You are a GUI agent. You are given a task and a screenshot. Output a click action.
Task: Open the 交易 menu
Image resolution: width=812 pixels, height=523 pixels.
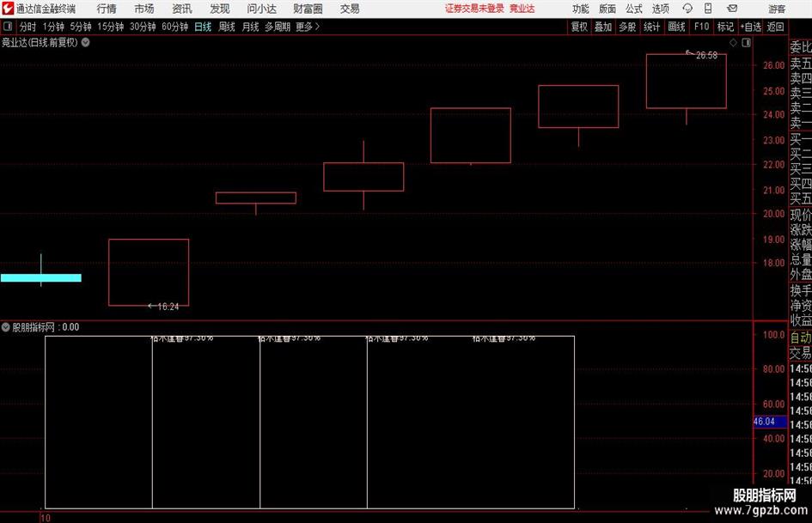(350, 9)
